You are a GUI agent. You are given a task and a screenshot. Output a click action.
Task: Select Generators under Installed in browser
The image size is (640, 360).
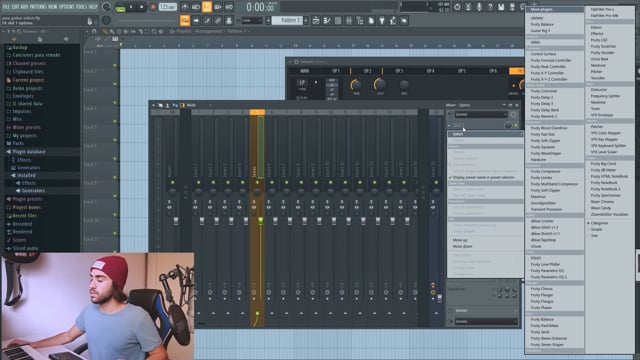click(x=33, y=191)
